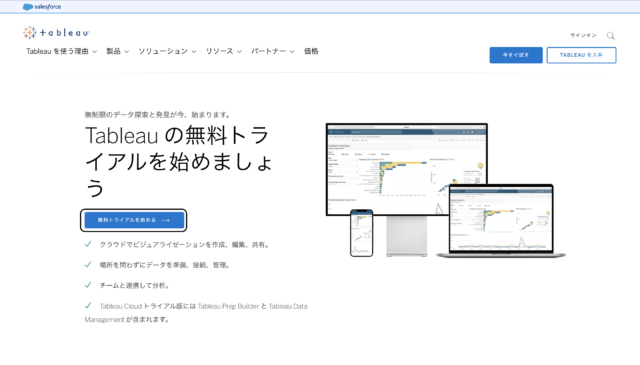Click the クラウドでビジュアライゼーション bullet text
This screenshot has width=640, height=365.
tap(184, 245)
